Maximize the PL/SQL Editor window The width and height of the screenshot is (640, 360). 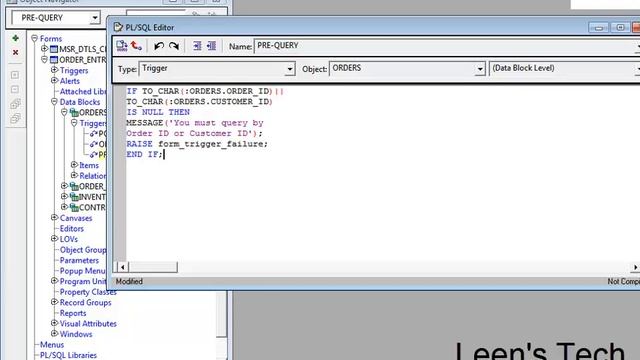[620, 28]
